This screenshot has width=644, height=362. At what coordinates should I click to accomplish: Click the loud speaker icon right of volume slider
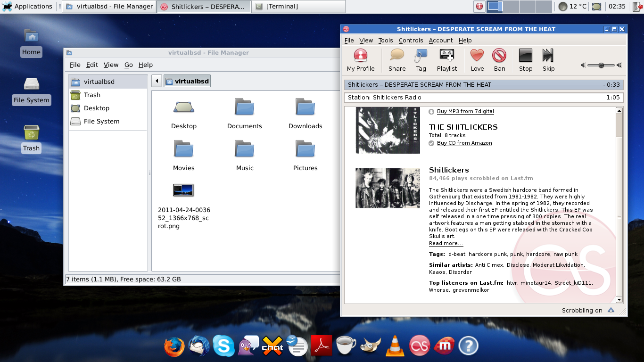tap(619, 65)
